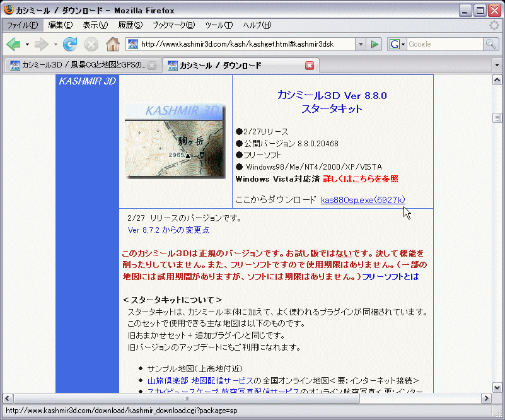This screenshot has height=420, width=505.
Task: Close the first カシミール3D tab
Action: (x=152, y=66)
